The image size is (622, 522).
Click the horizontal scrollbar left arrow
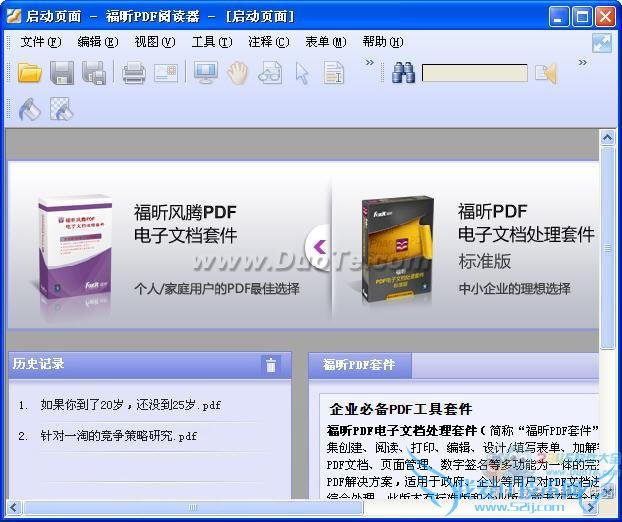[13, 507]
